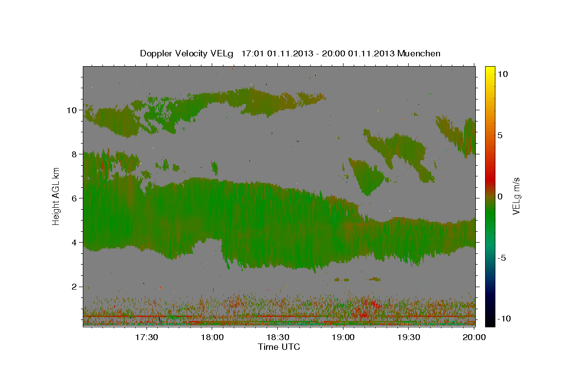Click the height tick label 4
Screen dimensions: 588x392
click(x=74, y=243)
